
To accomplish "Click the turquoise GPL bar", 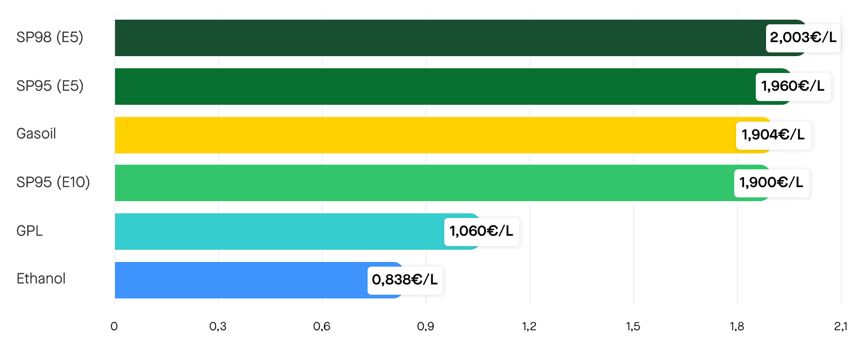I will (297, 232).
